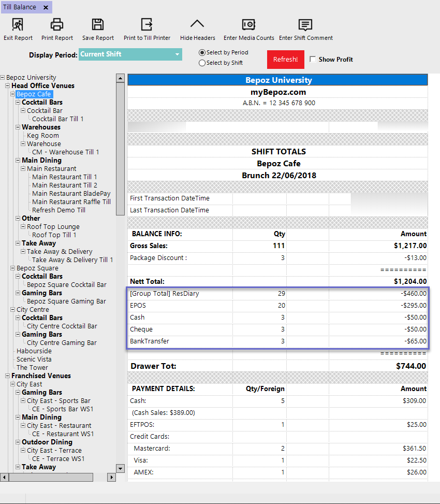The width and height of the screenshot is (440, 504).
Task: Click the Gross Sales amount $1,217.00
Action: tap(410, 246)
